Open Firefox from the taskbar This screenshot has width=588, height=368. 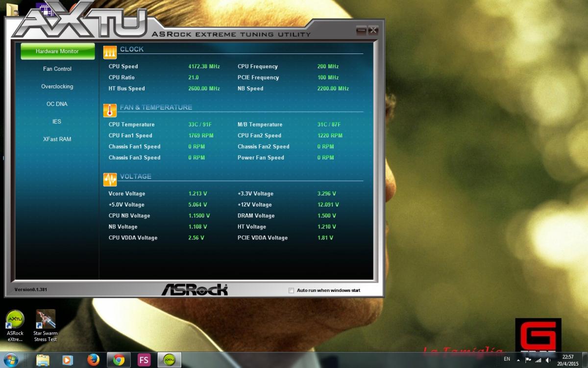click(x=93, y=360)
